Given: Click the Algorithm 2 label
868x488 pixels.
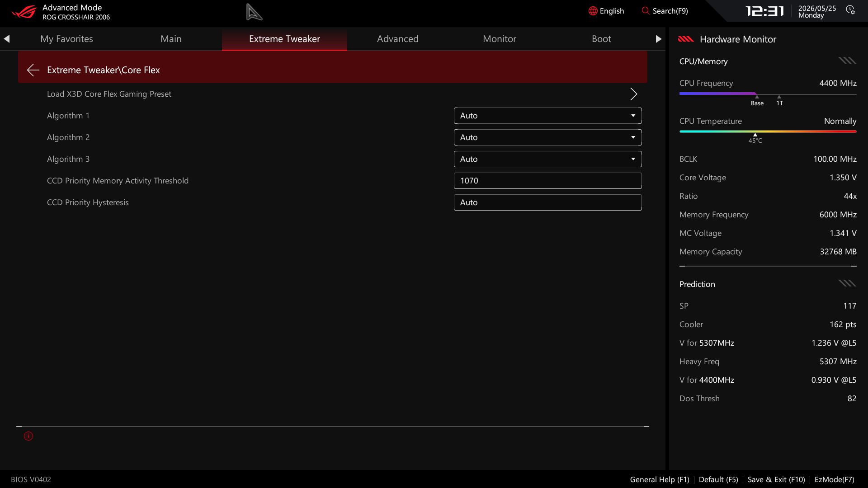Looking at the screenshot, I should coord(68,137).
